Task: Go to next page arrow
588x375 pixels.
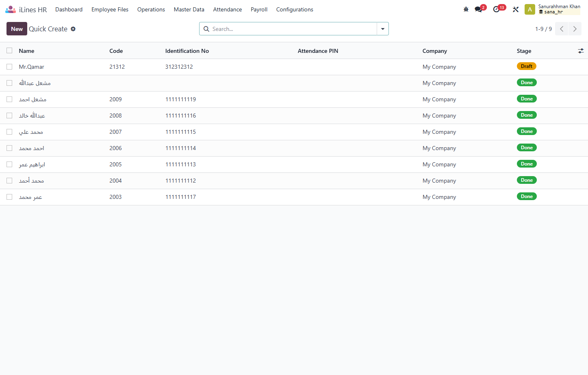Action: click(575, 29)
